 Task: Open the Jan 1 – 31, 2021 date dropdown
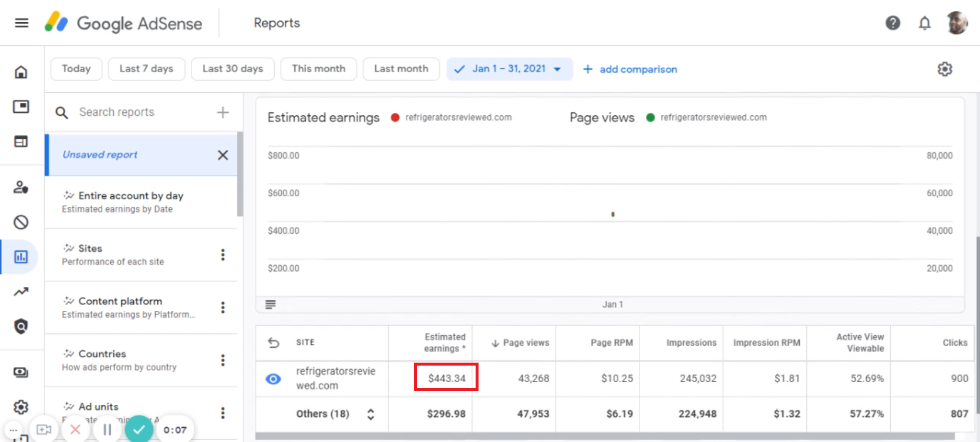point(509,69)
